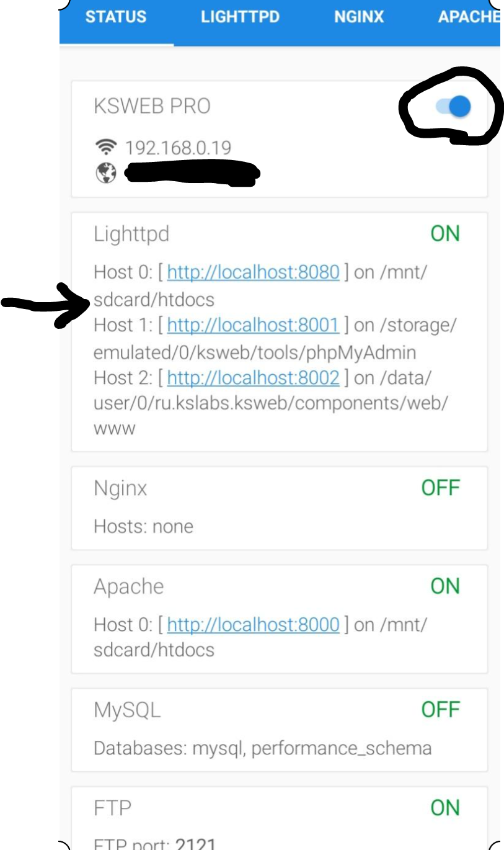This screenshot has height=850, width=504.
Task: Open the NGINX tab
Action: click(359, 17)
